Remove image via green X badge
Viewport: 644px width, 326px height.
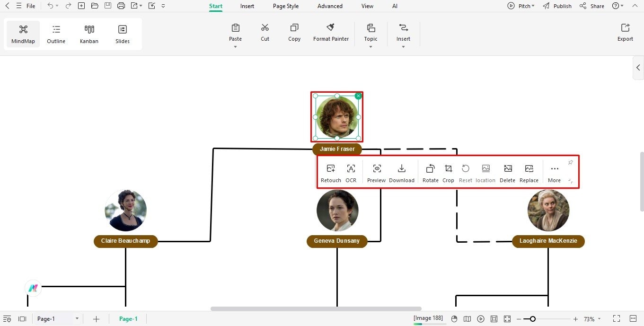pos(358,96)
